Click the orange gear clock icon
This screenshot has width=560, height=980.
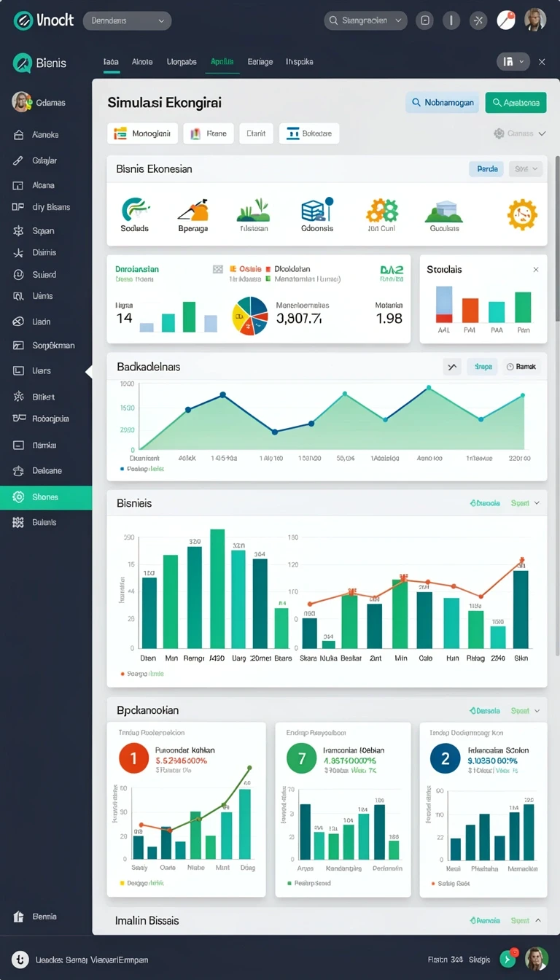coord(521,214)
